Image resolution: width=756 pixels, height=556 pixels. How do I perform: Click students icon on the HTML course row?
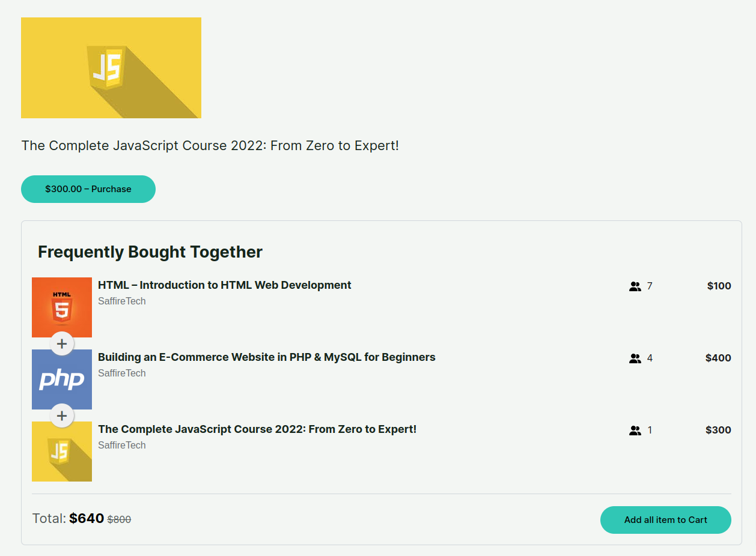635,286
